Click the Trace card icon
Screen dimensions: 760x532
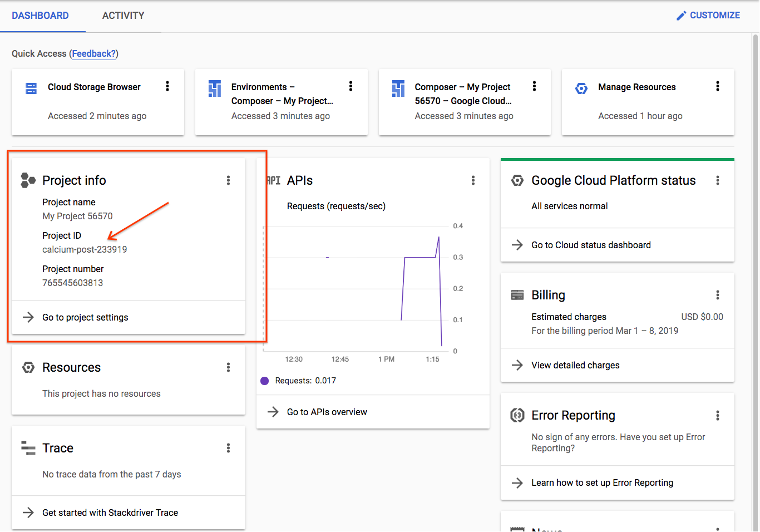point(28,448)
